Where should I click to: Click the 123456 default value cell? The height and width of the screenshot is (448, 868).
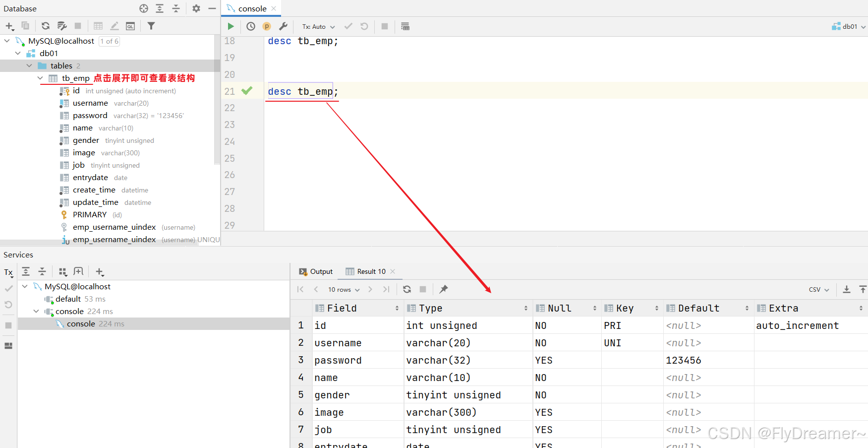pyautogui.click(x=709, y=360)
